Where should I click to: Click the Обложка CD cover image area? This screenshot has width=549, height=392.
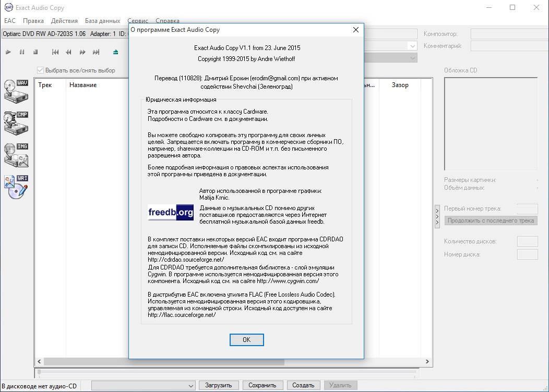(x=491, y=124)
